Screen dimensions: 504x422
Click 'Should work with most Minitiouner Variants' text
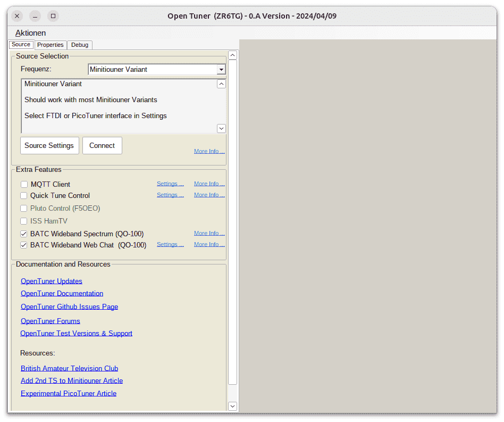tap(90, 100)
